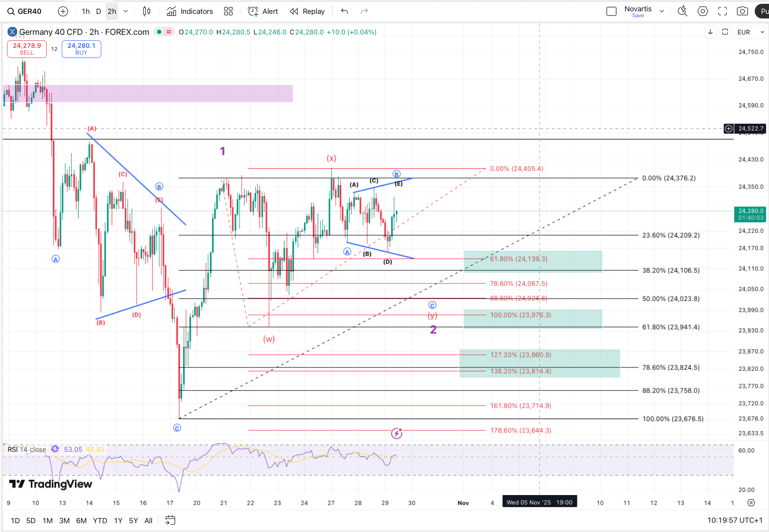769x532 pixels.
Task: Click the Undo arrow
Action: 345,11
